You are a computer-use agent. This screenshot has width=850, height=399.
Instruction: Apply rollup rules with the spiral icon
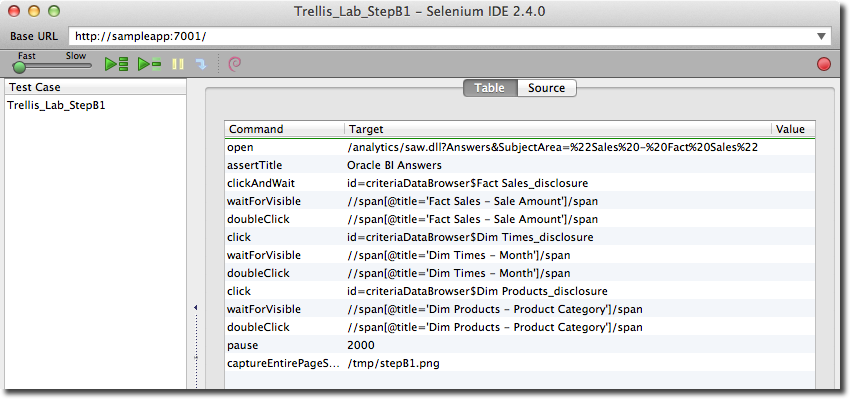[x=235, y=65]
